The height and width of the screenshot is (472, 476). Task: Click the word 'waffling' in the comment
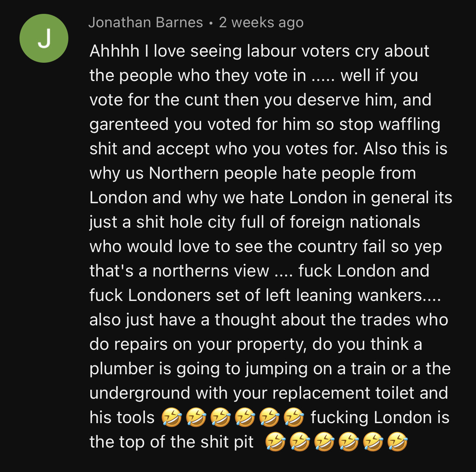(410, 125)
